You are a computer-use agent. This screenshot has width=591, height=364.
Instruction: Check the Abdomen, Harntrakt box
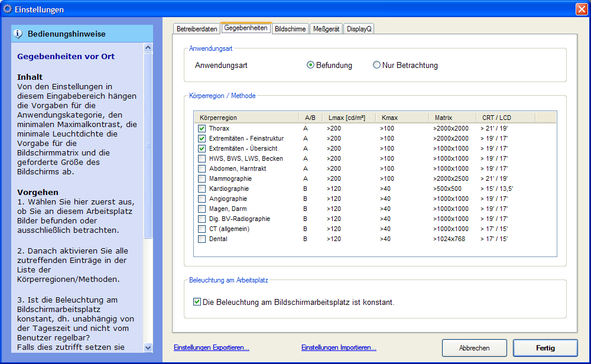tap(202, 169)
